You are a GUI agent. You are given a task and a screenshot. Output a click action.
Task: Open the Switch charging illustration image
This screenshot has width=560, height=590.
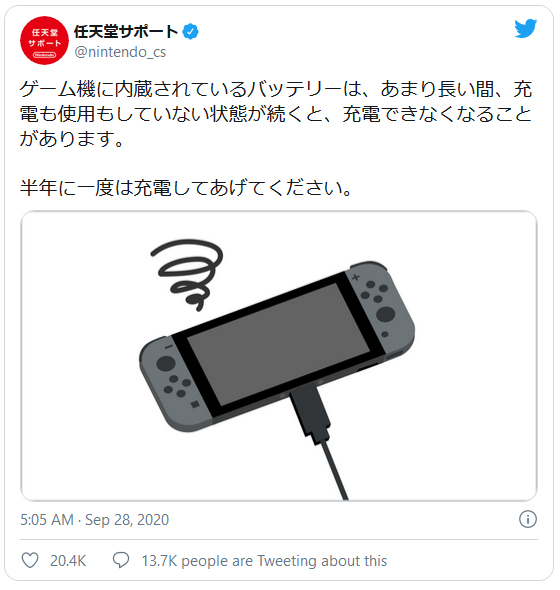pyautogui.click(x=279, y=356)
